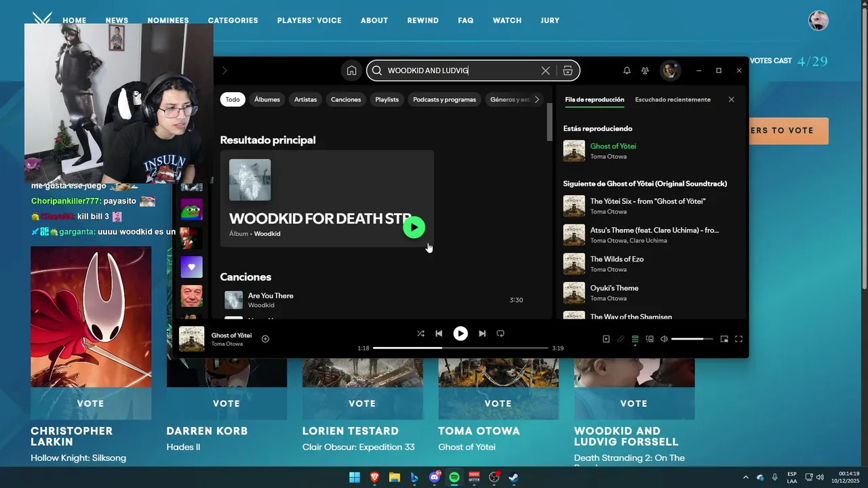Close the Spotify queue panel

coord(731,100)
